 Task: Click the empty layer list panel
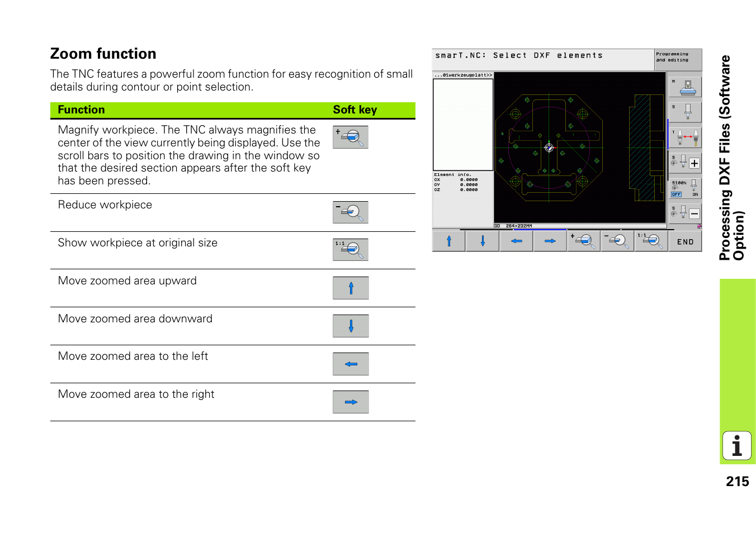463,125
